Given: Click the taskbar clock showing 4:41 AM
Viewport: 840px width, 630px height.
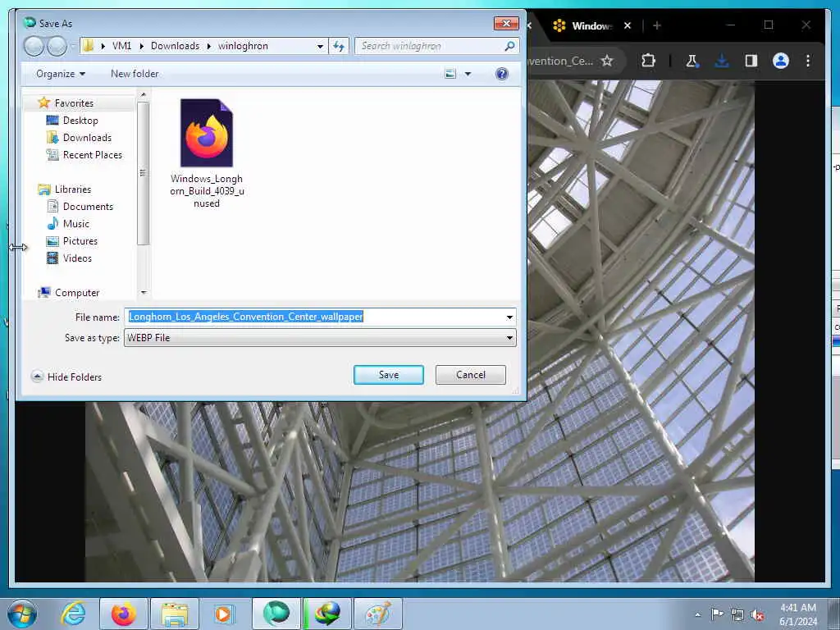Looking at the screenshot, I should [797, 614].
